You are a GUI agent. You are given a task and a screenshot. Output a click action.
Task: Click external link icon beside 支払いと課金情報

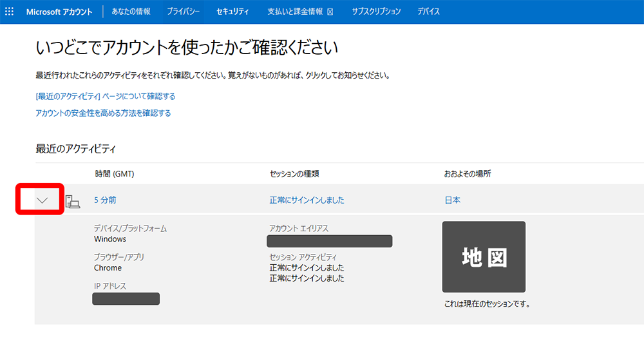coord(330,12)
